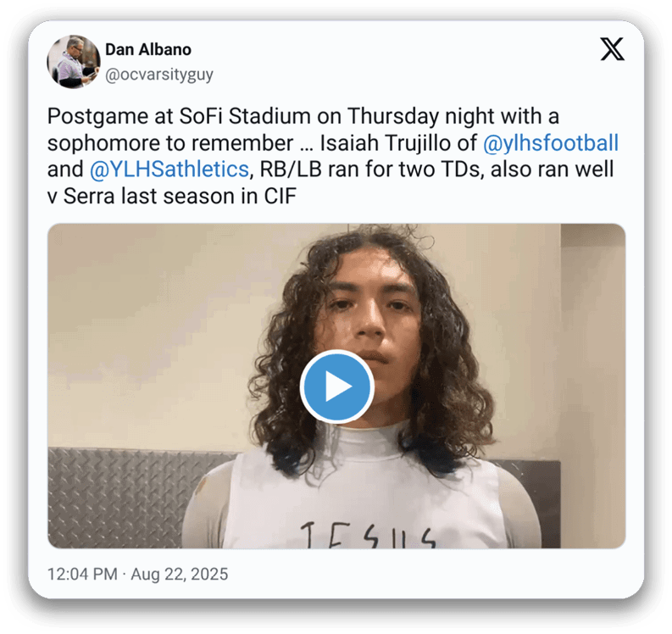The width and height of the screenshot is (672, 634).
Task: Play the embedded postgame video
Action: pyautogui.click(x=337, y=387)
